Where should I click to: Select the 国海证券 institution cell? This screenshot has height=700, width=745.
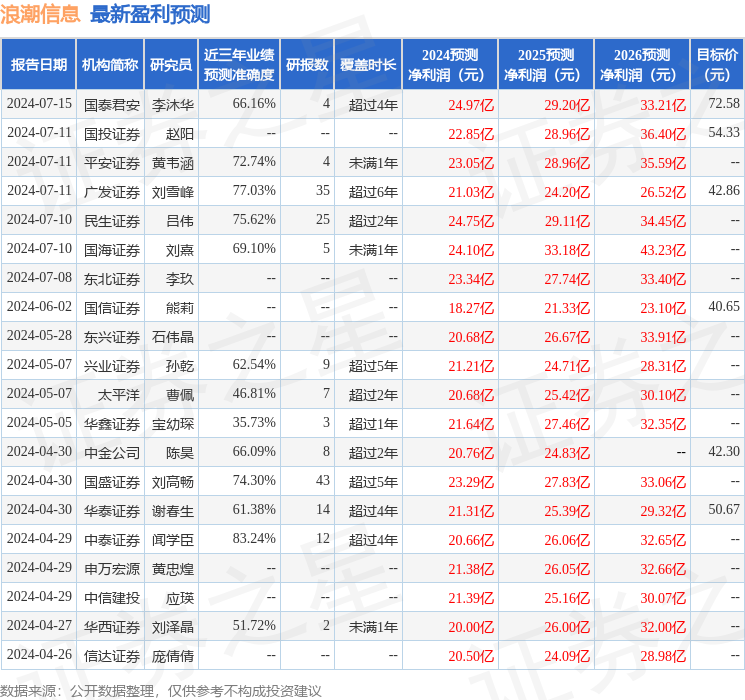tap(112, 250)
